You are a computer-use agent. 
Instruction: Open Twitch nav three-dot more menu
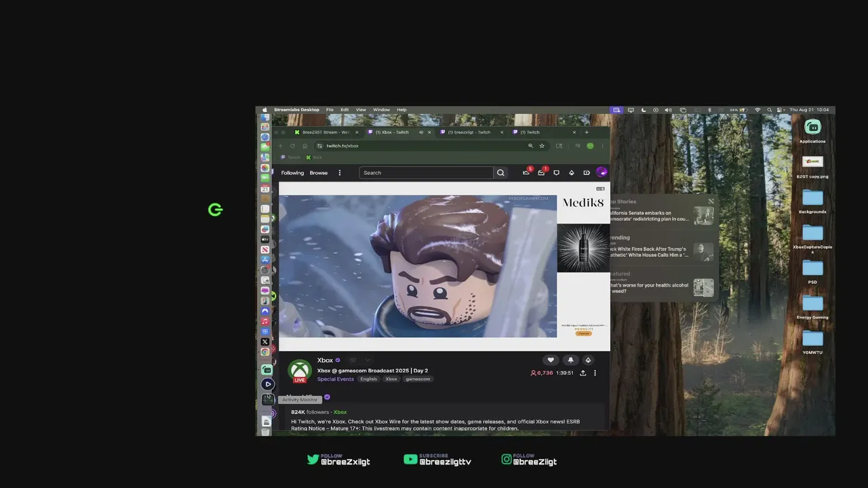pyautogui.click(x=340, y=173)
